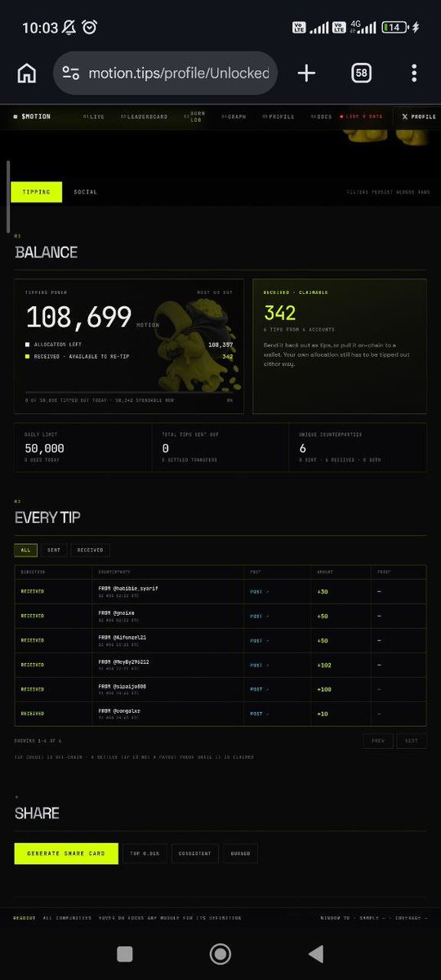Viewport: 441px width, 980px height.
Task: Click counterparty FROM @gnoixm
Action: (116, 612)
